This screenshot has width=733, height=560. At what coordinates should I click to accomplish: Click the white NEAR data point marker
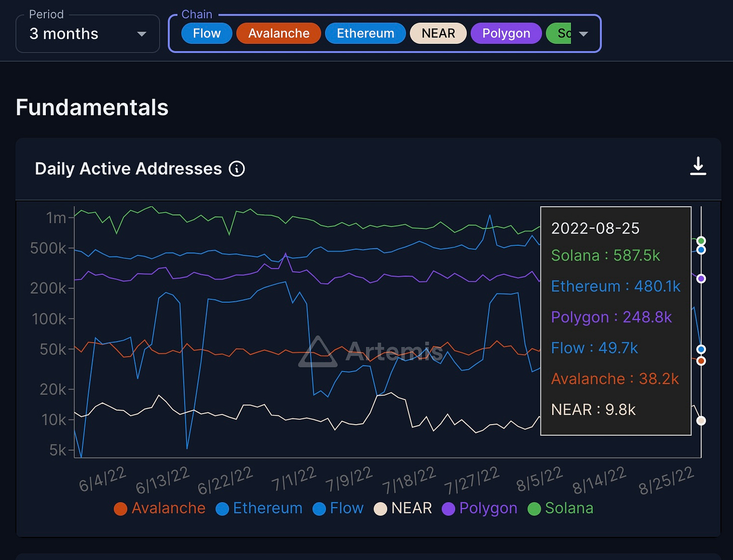point(701,421)
